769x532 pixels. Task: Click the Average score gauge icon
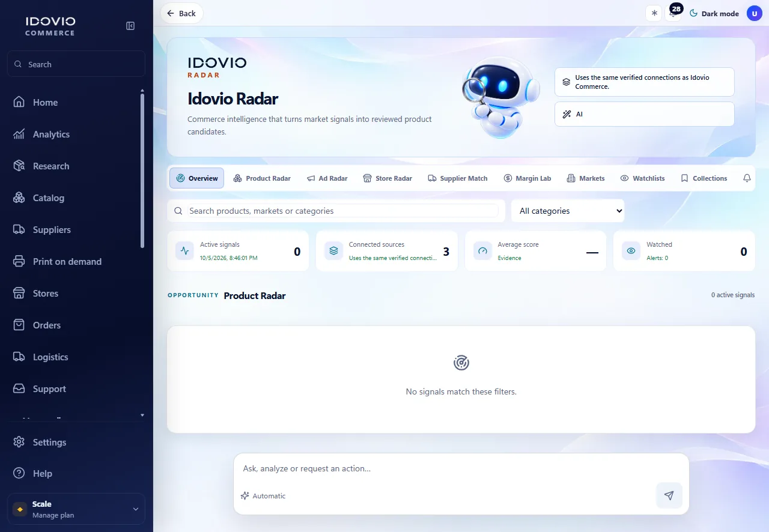[482, 251]
